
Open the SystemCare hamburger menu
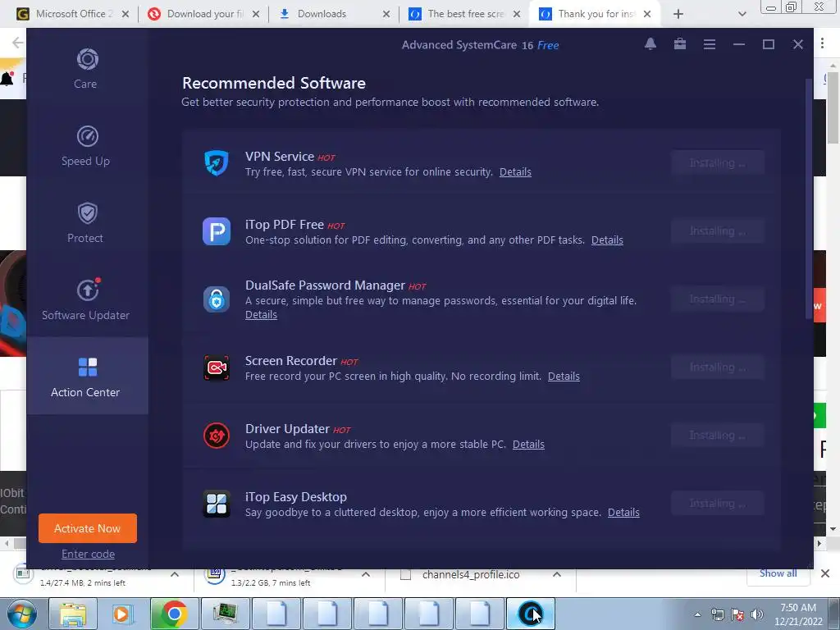coord(710,44)
